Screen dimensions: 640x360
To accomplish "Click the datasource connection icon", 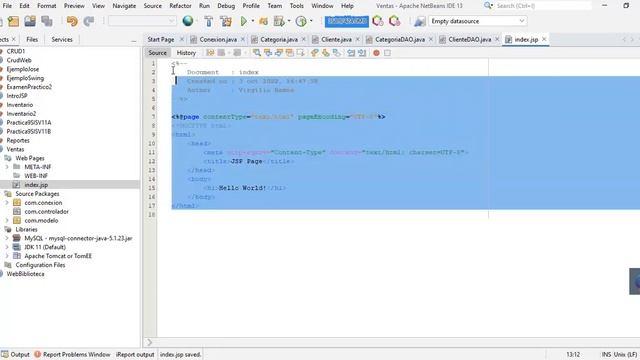I will pyautogui.click(x=420, y=21).
